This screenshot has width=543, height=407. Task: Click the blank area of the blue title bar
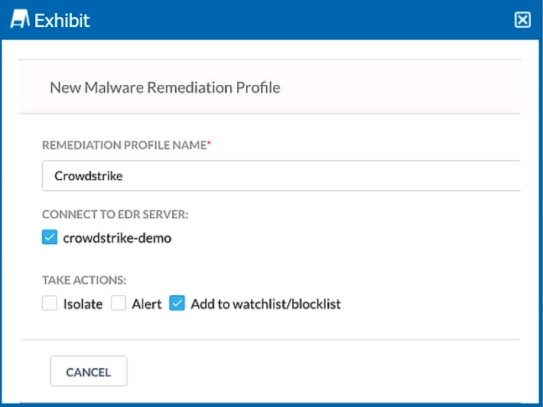(301, 20)
